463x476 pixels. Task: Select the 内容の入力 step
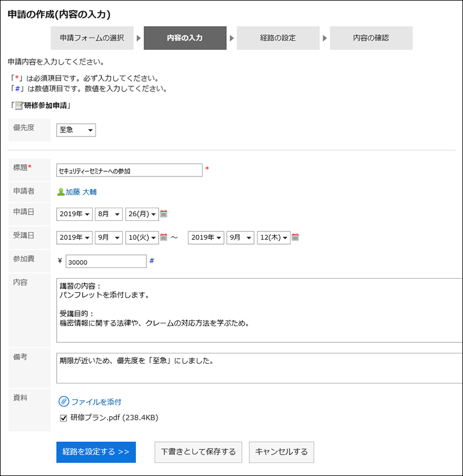(x=185, y=38)
